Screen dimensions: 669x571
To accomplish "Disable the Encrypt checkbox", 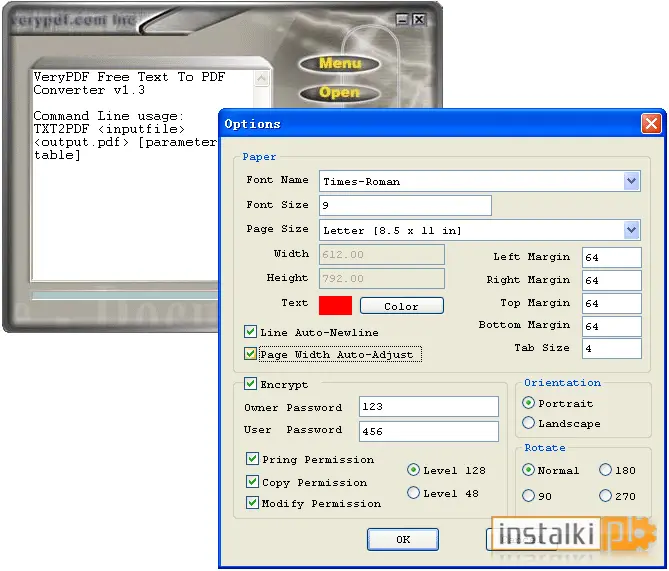I will tap(250, 384).
